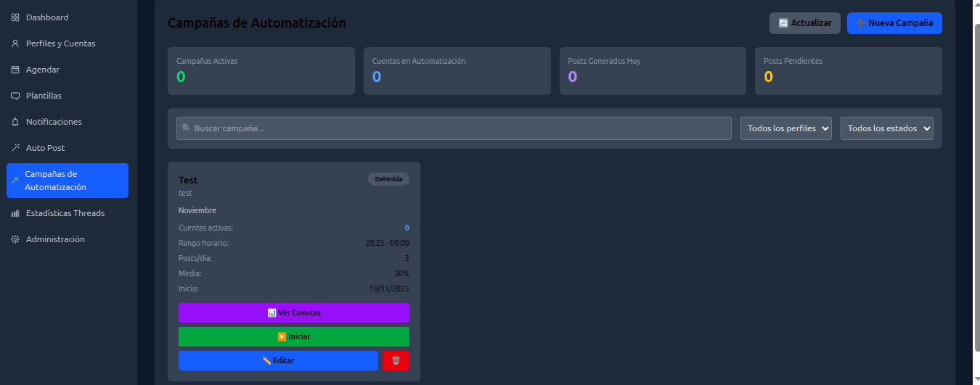Click the Campañas de Automatización page heading
Viewport: 980px width, 385px height.
[x=257, y=23]
